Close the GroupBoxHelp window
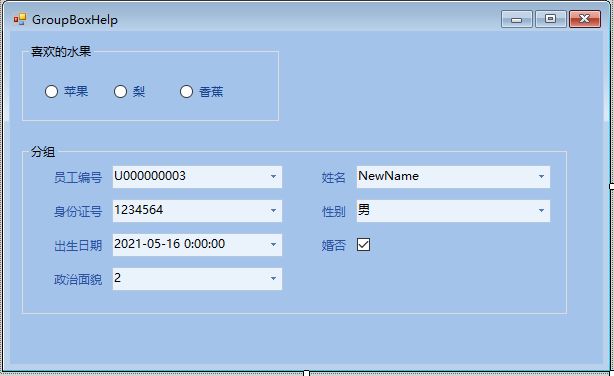Image resolution: width=614 pixels, height=376 pixels. pos(585,19)
